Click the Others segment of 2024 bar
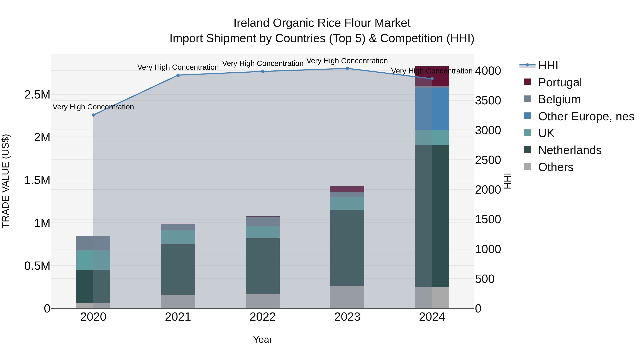 (x=432, y=297)
